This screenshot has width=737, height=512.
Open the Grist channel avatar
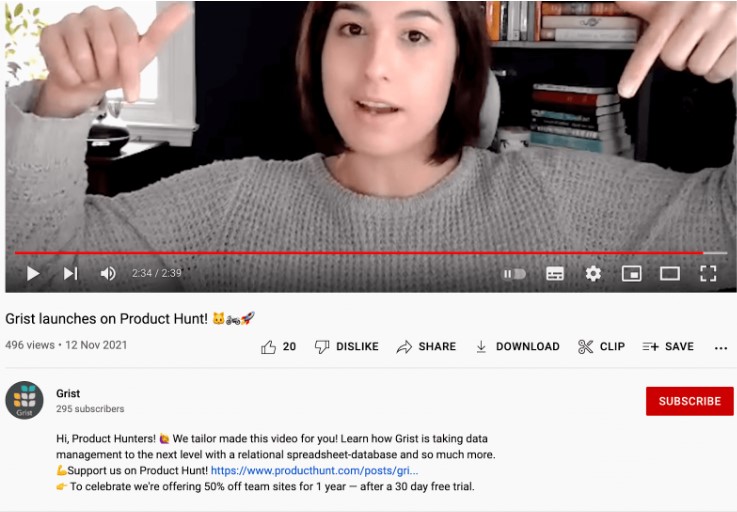24,400
